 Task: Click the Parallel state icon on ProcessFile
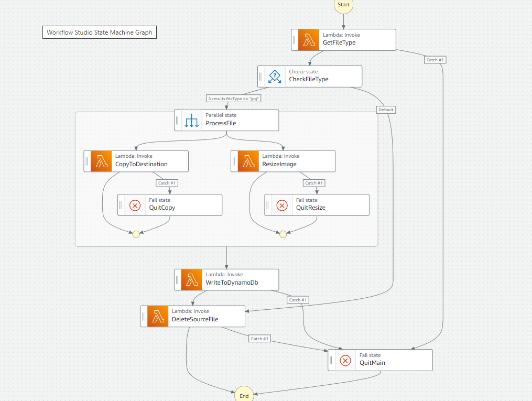pyautogui.click(x=191, y=120)
